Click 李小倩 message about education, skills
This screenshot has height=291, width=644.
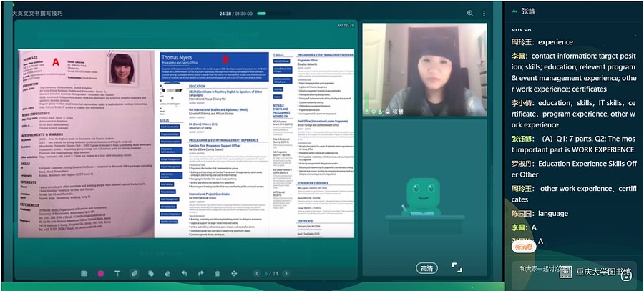573,114
